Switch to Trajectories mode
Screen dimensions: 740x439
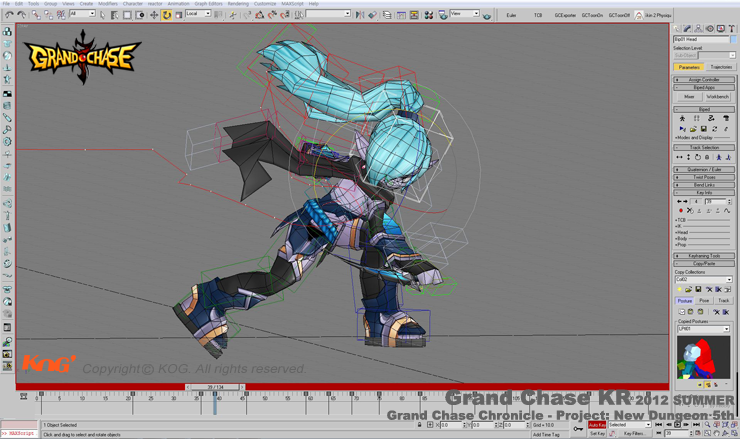click(720, 67)
